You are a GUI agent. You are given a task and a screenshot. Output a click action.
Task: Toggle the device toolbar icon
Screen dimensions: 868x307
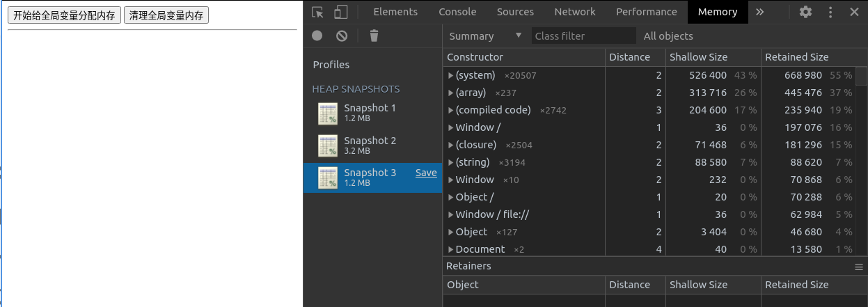click(x=340, y=12)
